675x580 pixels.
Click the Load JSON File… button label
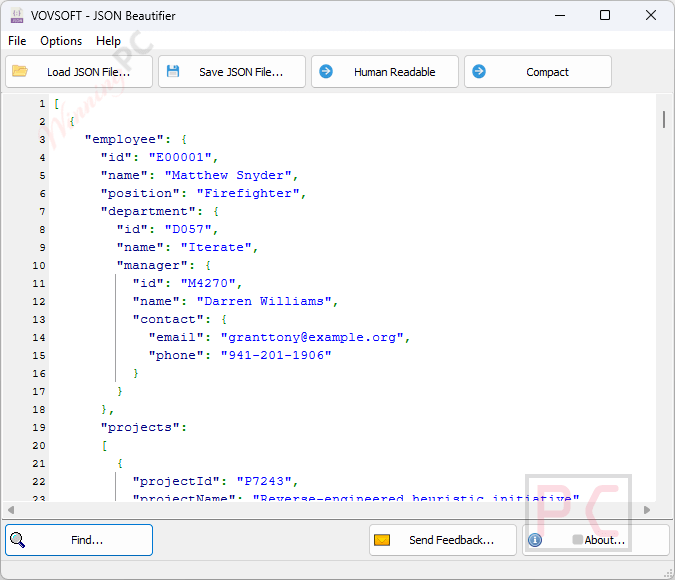pyautogui.click(x=89, y=72)
